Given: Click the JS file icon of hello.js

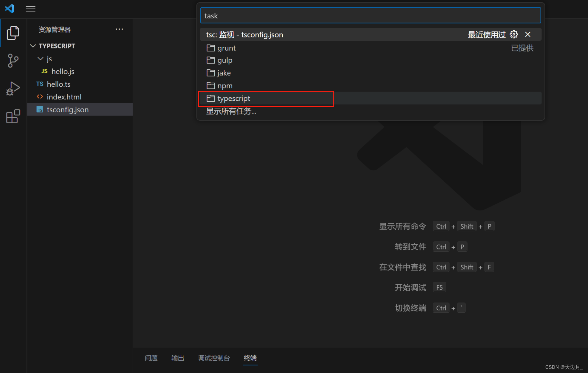Looking at the screenshot, I should click(x=45, y=71).
